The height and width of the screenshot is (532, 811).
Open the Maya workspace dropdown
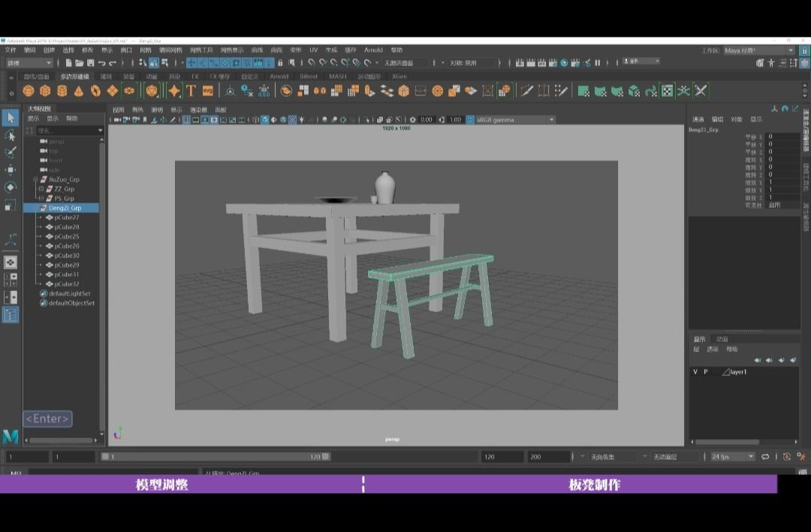coord(757,50)
